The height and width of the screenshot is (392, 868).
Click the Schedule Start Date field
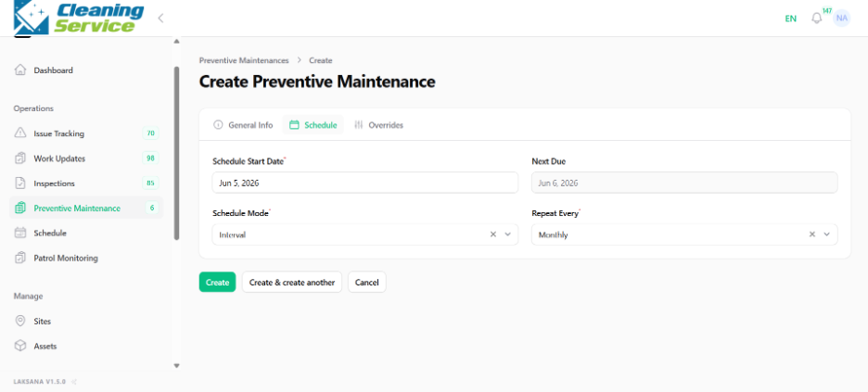click(x=365, y=183)
